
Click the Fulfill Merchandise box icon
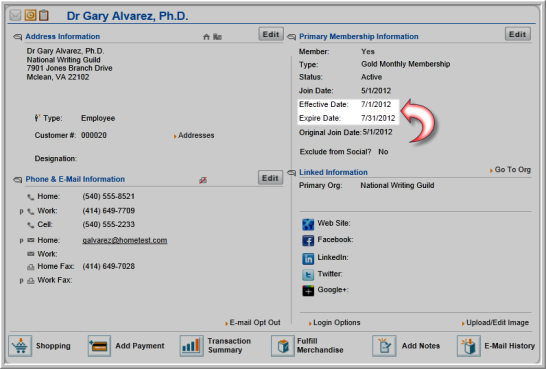click(283, 346)
